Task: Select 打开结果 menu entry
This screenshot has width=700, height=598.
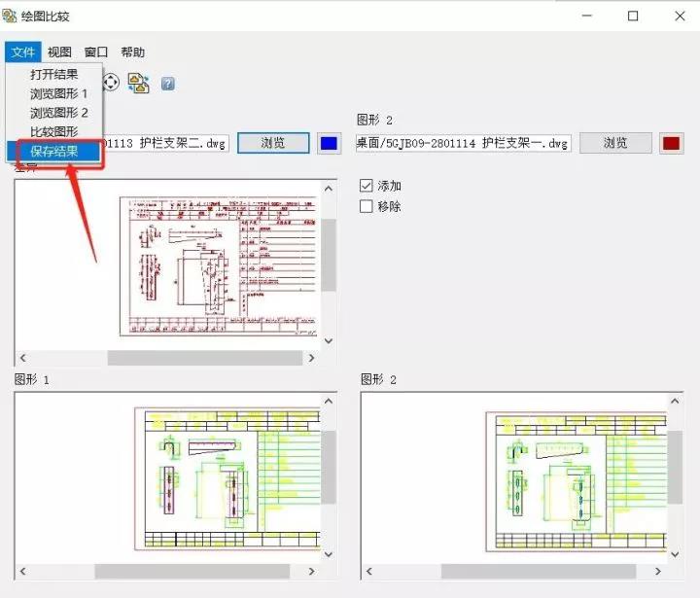Action: tap(54, 74)
